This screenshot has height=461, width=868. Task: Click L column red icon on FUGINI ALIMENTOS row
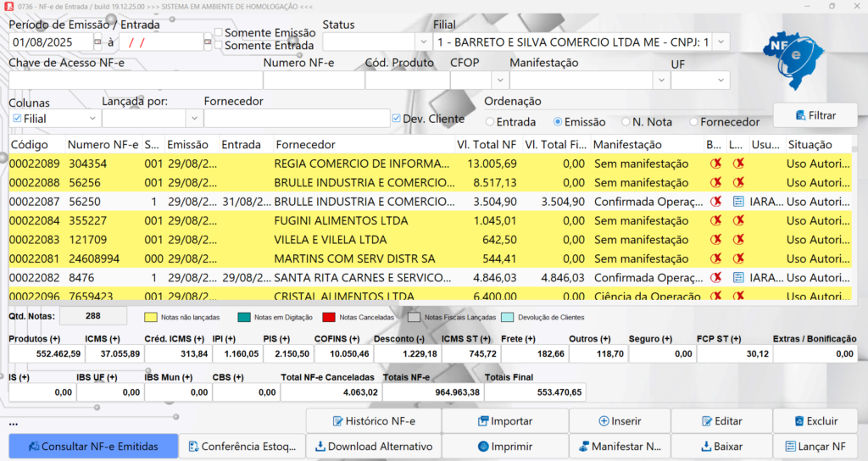[x=738, y=221]
